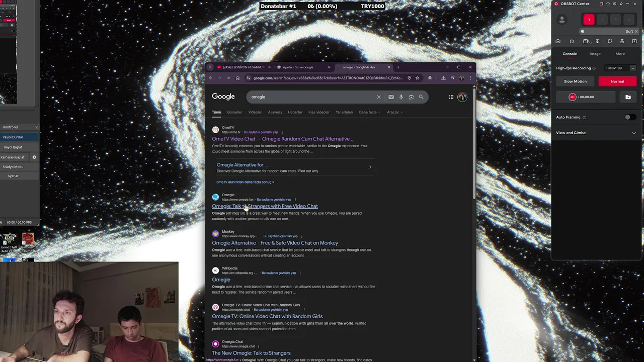The height and width of the screenshot is (362, 644).
Task: Open a new Chrome tab
Action: click(x=398, y=67)
